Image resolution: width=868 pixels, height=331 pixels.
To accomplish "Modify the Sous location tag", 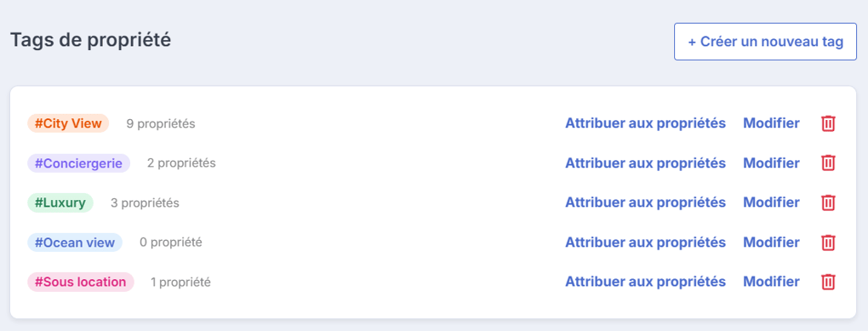I will click(x=771, y=282).
